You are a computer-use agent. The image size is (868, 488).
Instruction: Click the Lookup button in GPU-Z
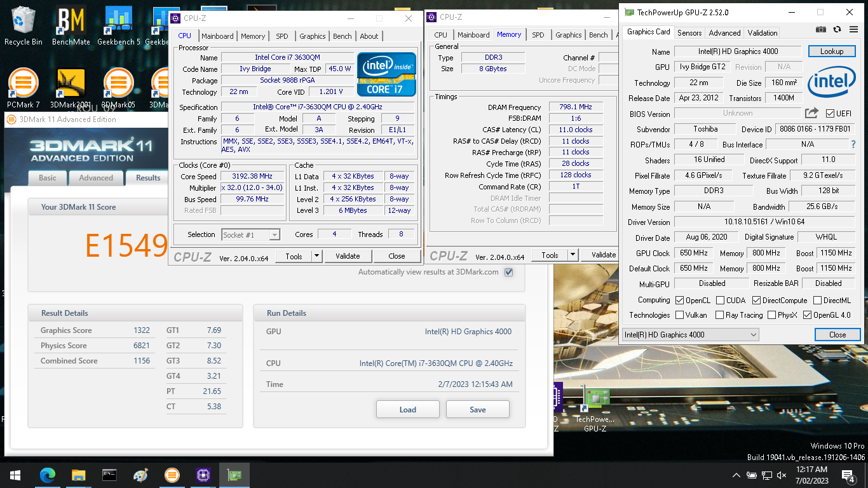(832, 51)
